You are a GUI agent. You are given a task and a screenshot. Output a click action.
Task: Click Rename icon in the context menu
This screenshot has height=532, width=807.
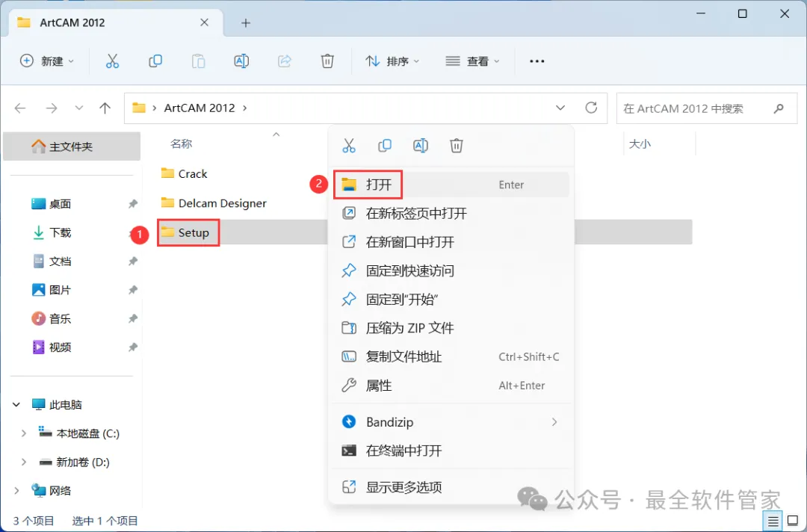421,146
